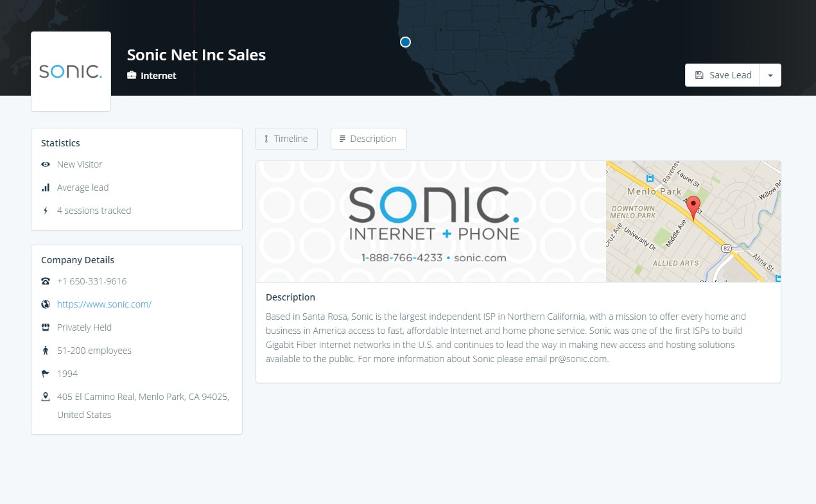Screen dimensions: 816x504
Task: Click the phone icon in Company Details
Action: tap(45, 281)
